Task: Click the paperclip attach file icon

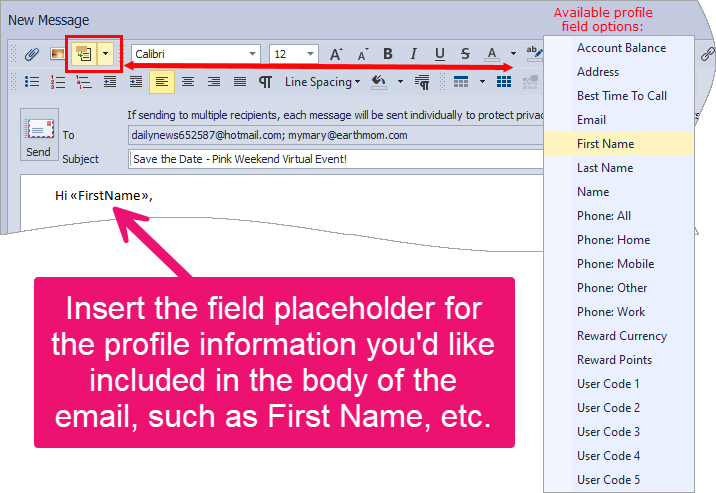Action: 32,54
